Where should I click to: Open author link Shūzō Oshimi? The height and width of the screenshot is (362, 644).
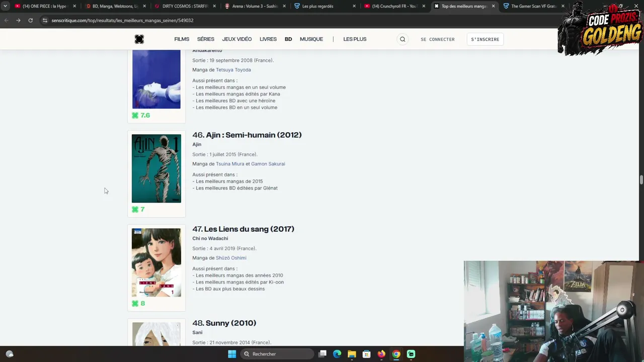231,258
